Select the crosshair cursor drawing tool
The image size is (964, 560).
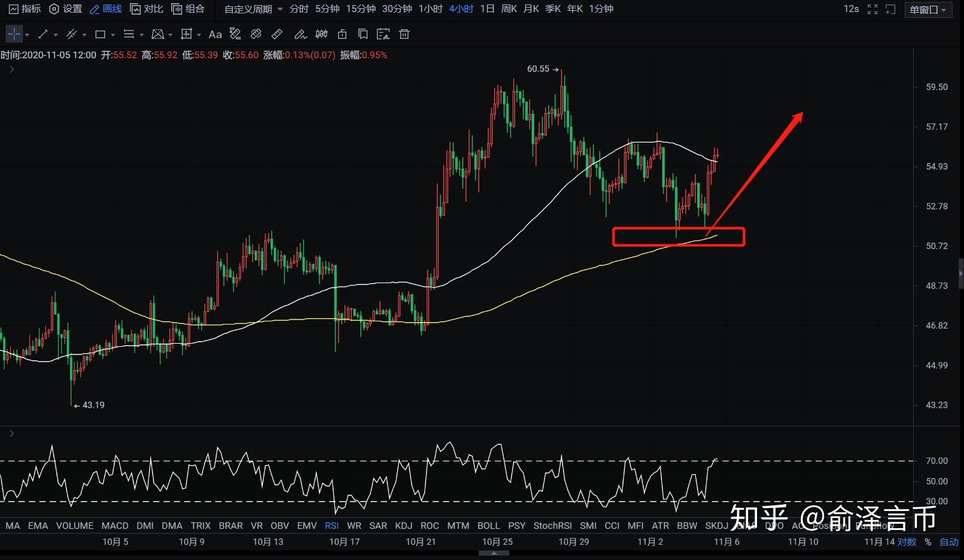click(x=14, y=34)
